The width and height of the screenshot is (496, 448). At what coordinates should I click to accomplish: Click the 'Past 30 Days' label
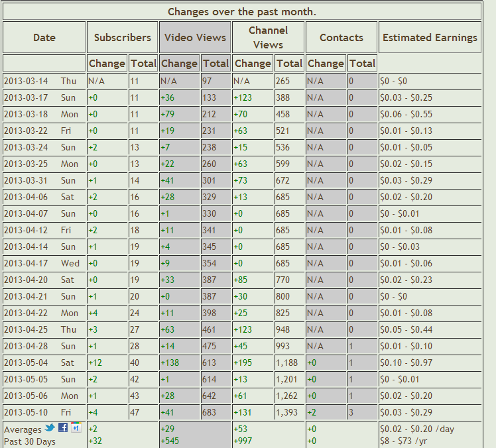pos(30,441)
